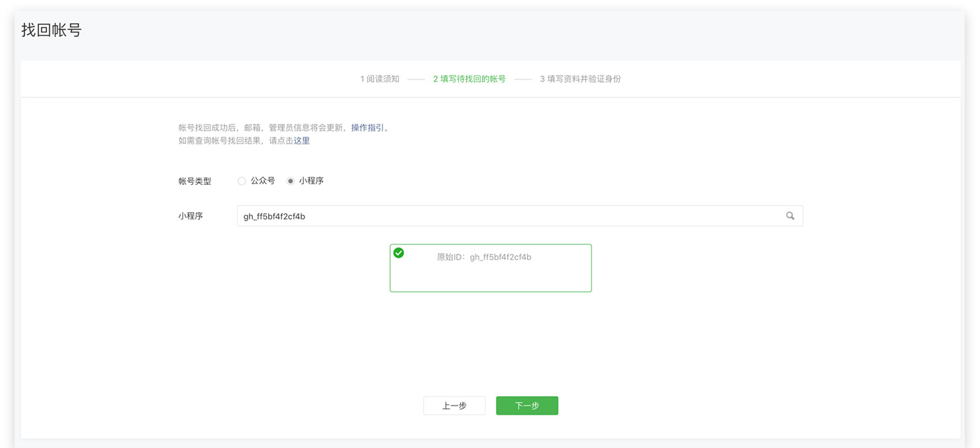980x448 pixels.
Task: Click step 2 填写待找回的帐号
Action: coord(469,79)
